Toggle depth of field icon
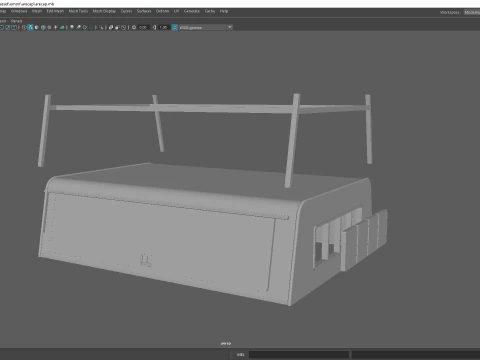This screenshot has height=360, width=480. [91, 27]
